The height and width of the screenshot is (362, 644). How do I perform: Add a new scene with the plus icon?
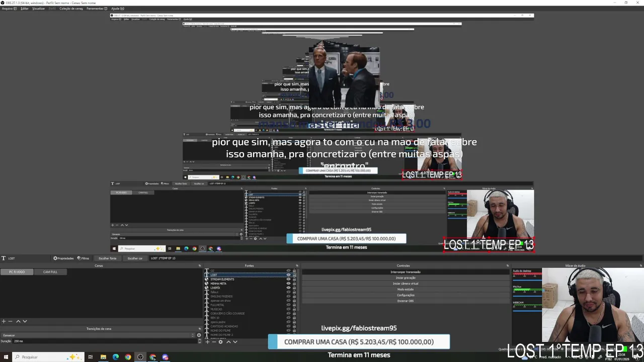click(4, 321)
